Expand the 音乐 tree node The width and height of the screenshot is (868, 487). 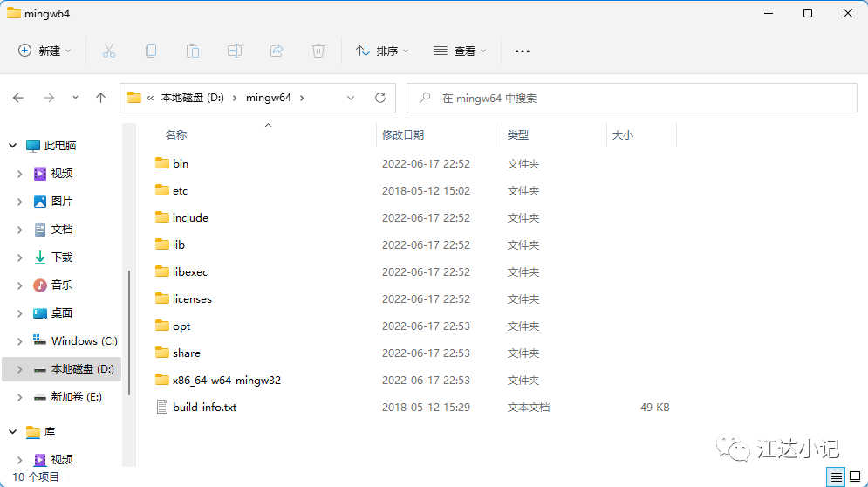coord(19,285)
